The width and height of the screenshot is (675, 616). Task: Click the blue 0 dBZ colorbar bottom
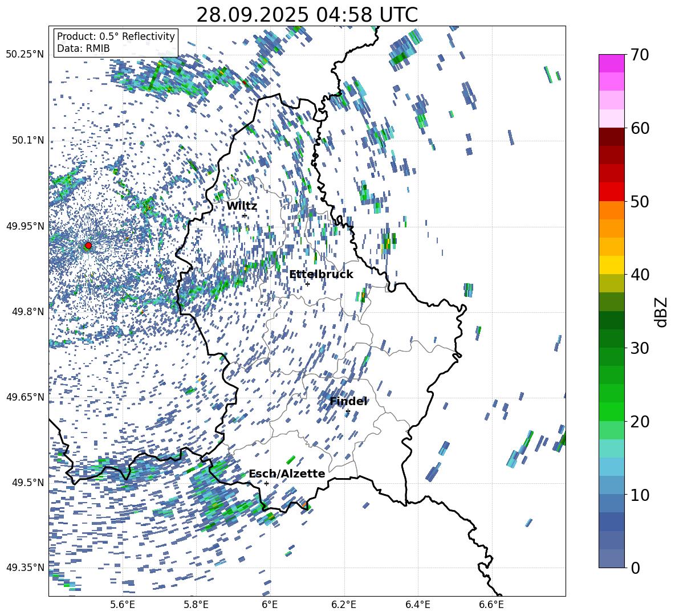(x=612, y=558)
